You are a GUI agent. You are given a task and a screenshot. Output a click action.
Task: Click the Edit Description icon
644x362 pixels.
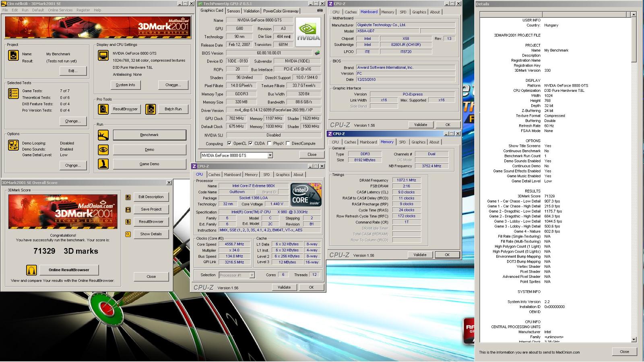click(128, 197)
